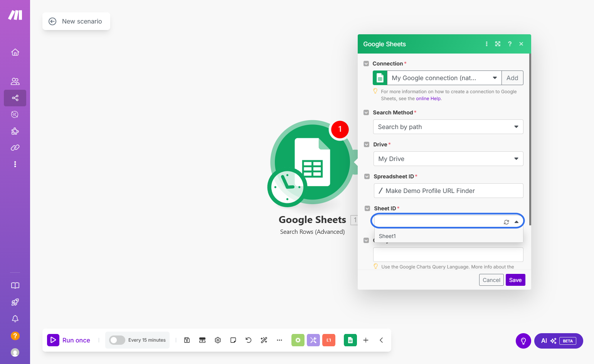Collapse the Connection field toggle

[366, 64]
